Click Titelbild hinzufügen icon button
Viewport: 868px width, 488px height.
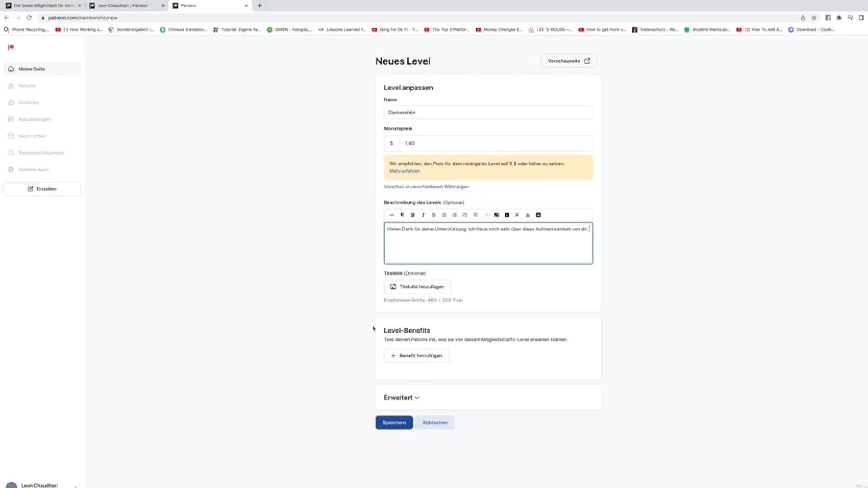click(393, 286)
